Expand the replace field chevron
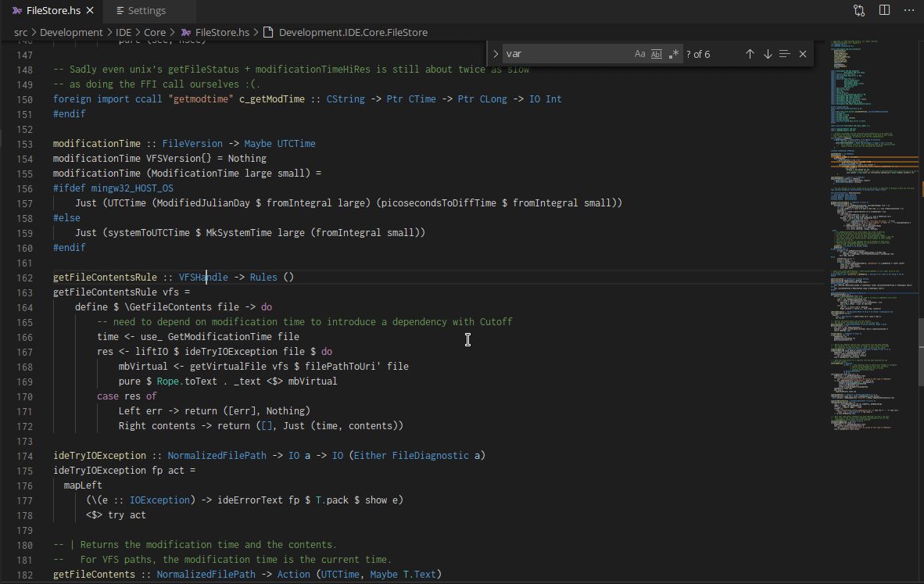Viewport: 924px width, 584px height. pyautogui.click(x=496, y=54)
